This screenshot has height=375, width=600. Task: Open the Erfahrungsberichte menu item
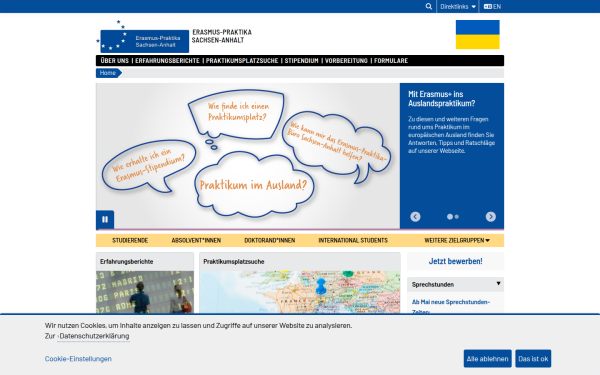click(167, 60)
